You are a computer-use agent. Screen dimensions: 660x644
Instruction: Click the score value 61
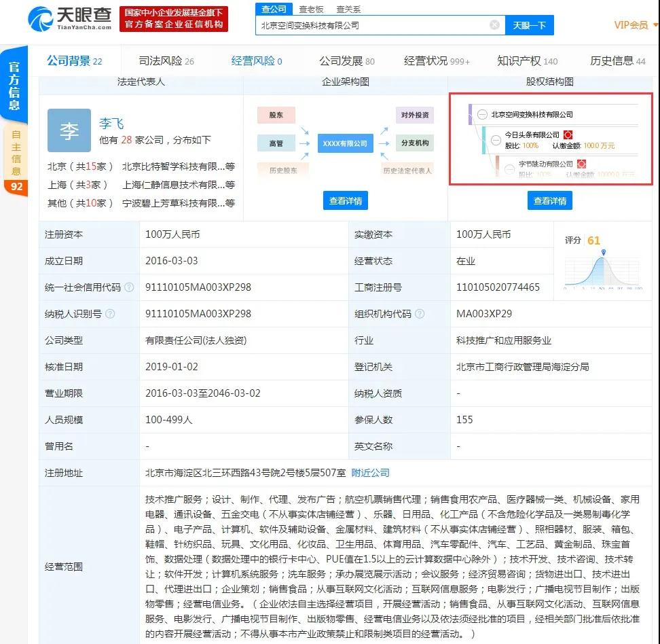(593, 240)
